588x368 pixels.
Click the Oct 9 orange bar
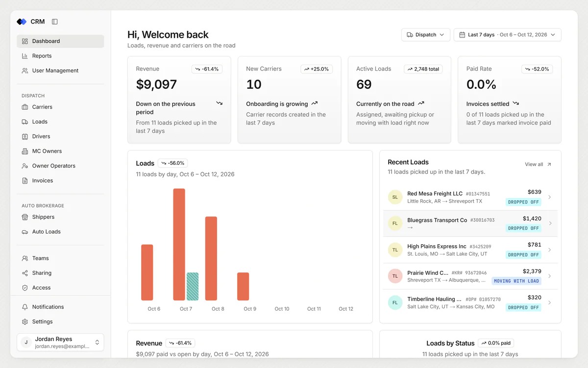click(243, 287)
